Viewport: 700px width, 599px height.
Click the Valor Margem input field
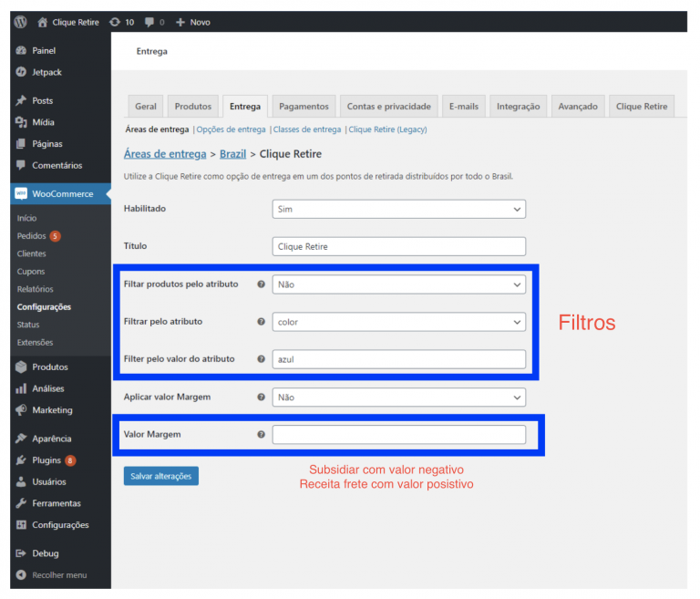coord(399,435)
